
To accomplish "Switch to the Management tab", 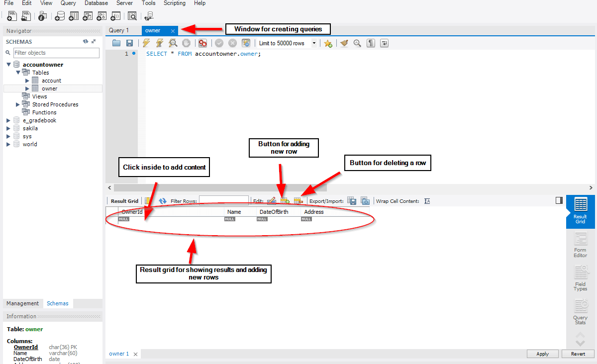I will click(22, 303).
